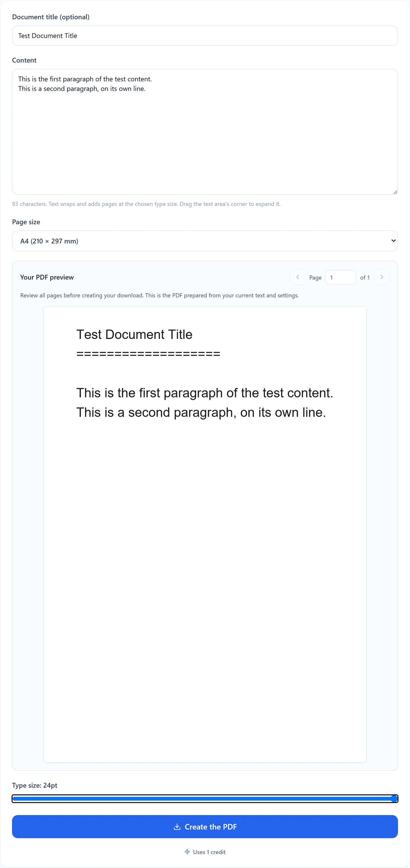Viewport: 410px width, 868px height.
Task: Click the 'Uses 1 credit' text
Action: click(209, 852)
